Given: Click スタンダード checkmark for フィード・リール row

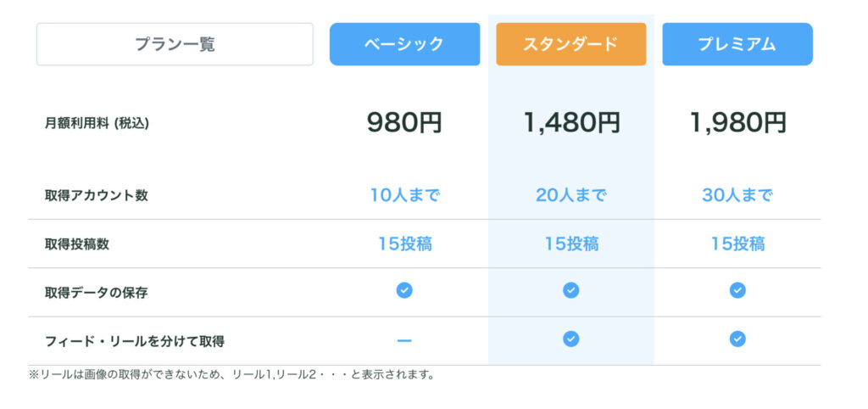Looking at the screenshot, I should (x=570, y=339).
